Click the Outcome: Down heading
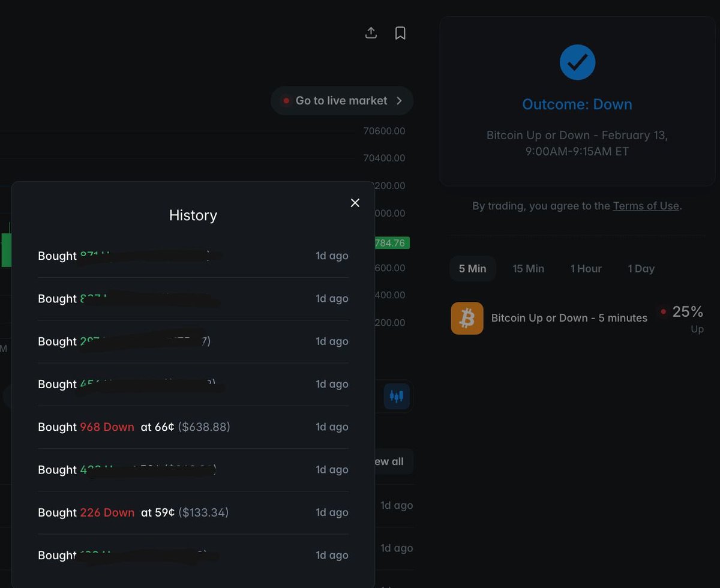The image size is (720, 588). click(x=577, y=104)
